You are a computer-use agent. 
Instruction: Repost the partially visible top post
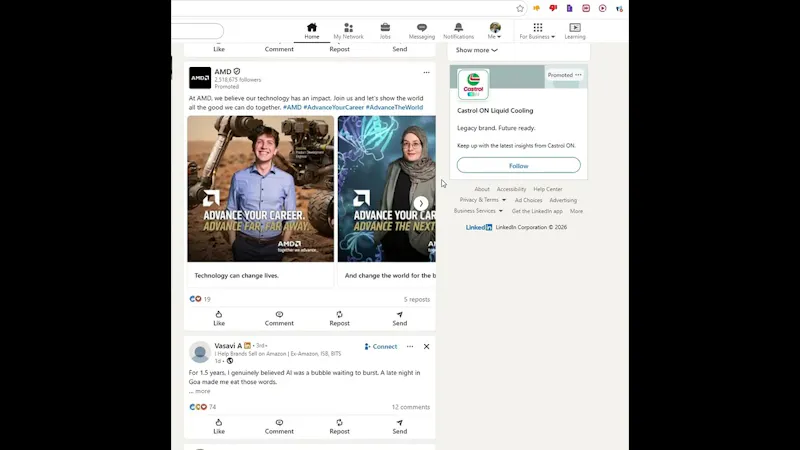click(x=339, y=48)
